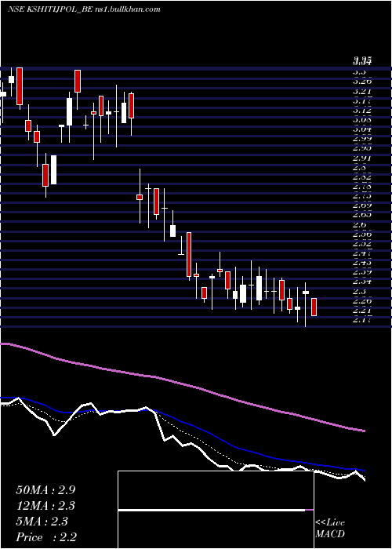Click the 2.99 price axis label

point(362,139)
